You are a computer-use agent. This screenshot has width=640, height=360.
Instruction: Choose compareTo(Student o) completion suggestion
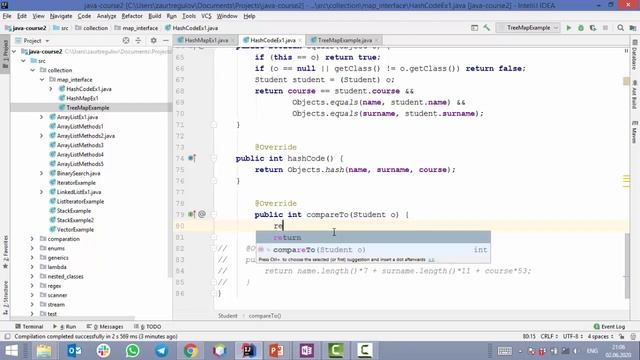pyautogui.click(x=373, y=249)
